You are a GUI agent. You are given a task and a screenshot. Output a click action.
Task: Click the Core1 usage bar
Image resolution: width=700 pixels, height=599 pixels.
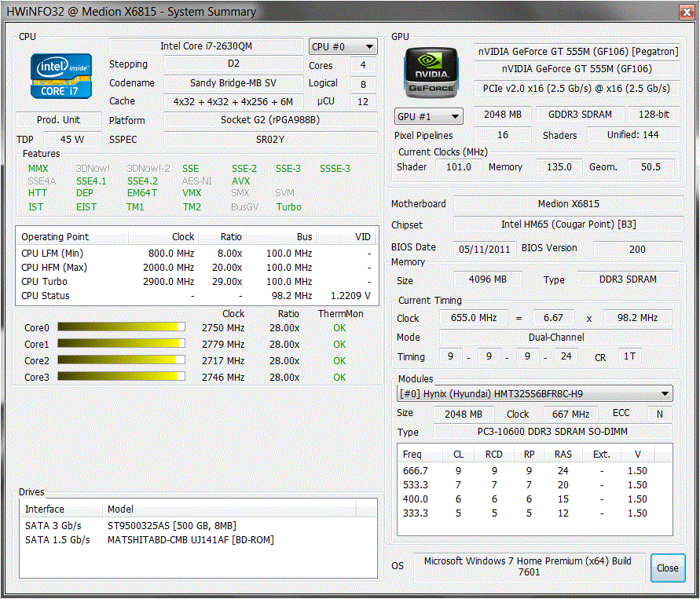coord(121,344)
